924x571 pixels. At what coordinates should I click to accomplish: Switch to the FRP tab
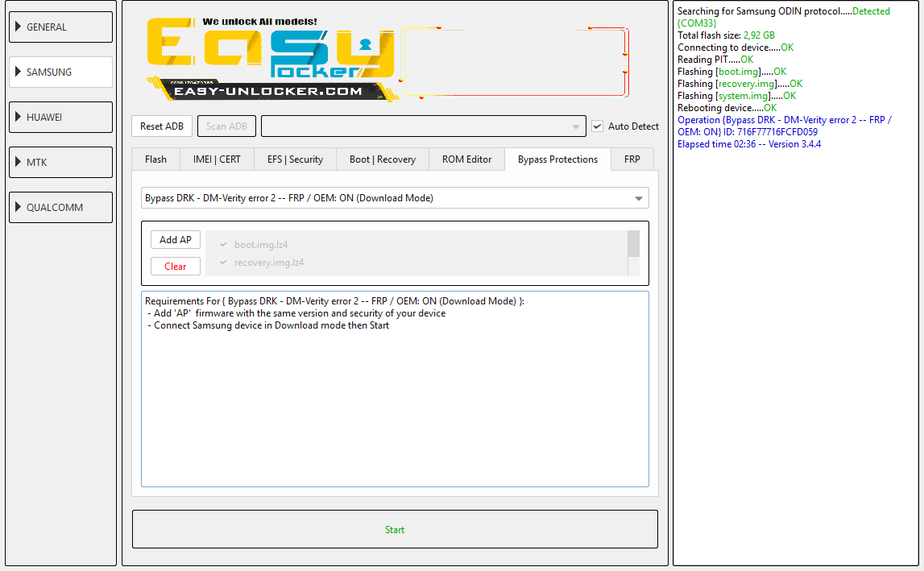pos(632,159)
